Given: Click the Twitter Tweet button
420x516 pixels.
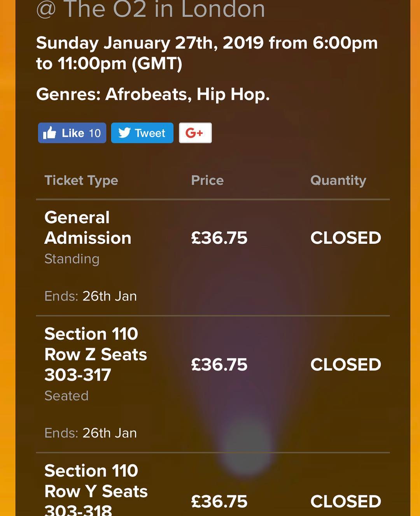Looking at the screenshot, I should coord(142,133).
